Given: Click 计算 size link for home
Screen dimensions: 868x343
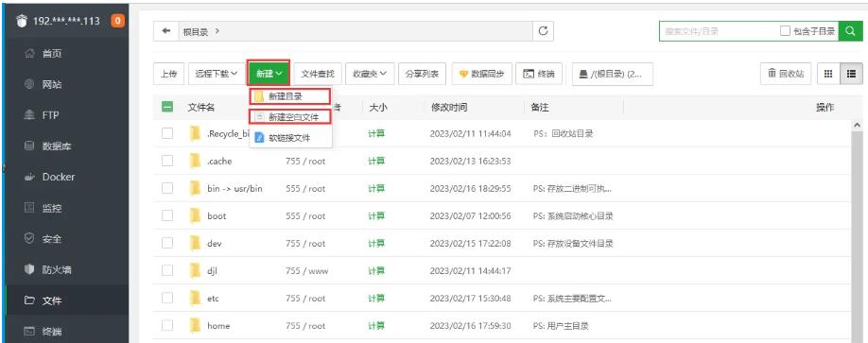Looking at the screenshot, I should coord(376,325).
